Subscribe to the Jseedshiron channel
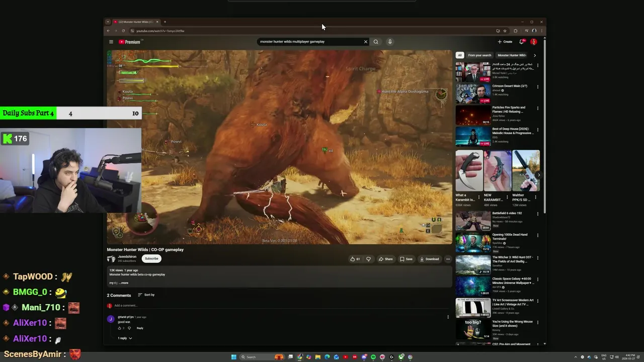 (x=151, y=258)
